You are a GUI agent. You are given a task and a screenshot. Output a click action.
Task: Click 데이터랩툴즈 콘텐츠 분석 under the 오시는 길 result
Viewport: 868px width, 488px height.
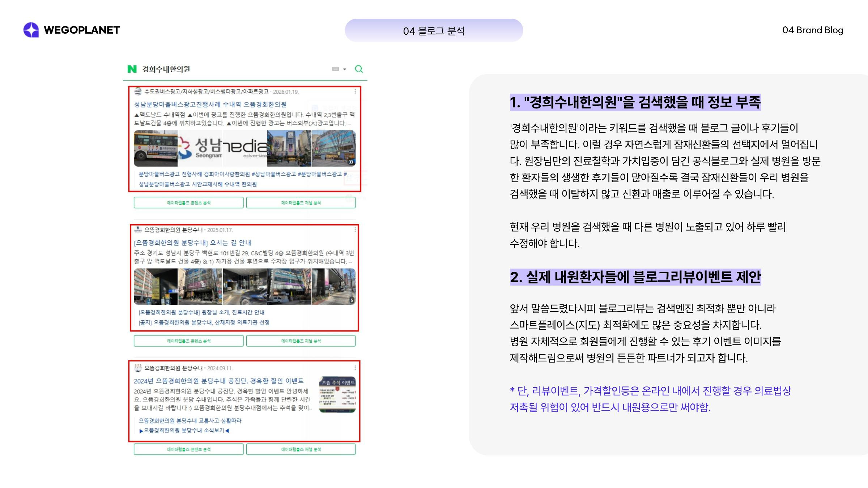click(x=188, y=341)
